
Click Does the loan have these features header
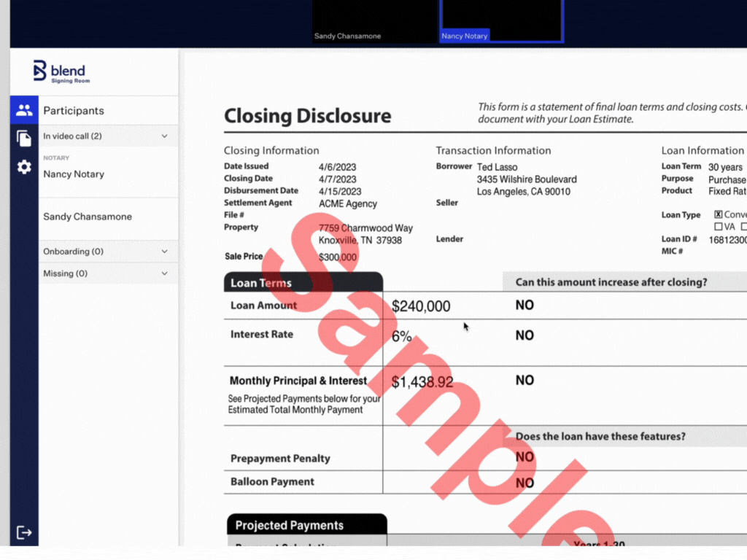600,436
